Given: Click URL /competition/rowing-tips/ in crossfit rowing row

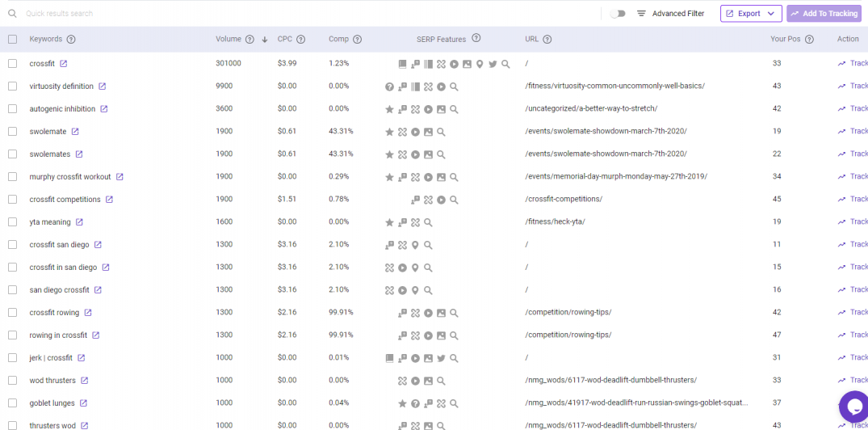Looking at the screenshot, I should (568, 313).
